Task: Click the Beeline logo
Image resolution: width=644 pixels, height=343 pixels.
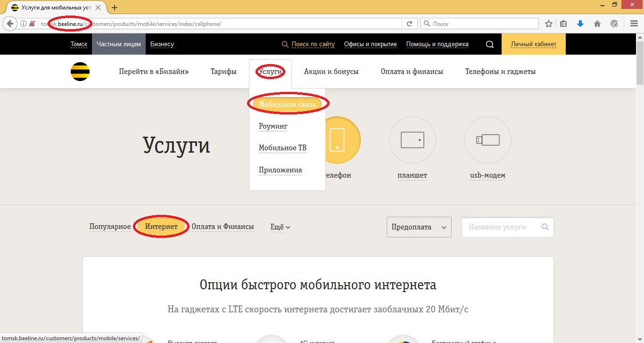Action: tap(79, 71)
